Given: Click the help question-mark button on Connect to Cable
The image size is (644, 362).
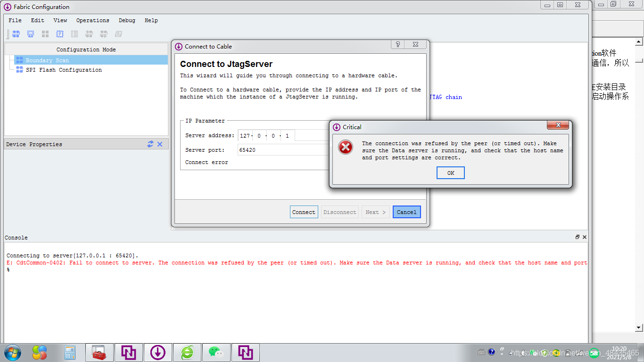Looking at the screenshot, I should point(398,44).
